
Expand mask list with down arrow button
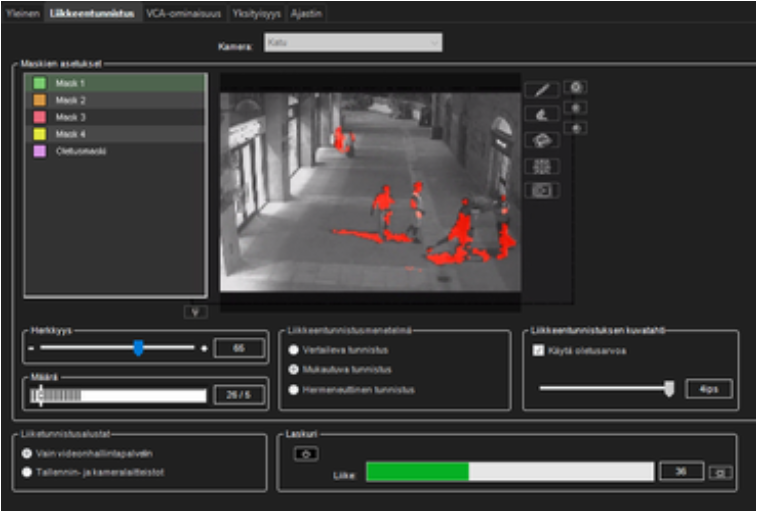tap(195, 311)
